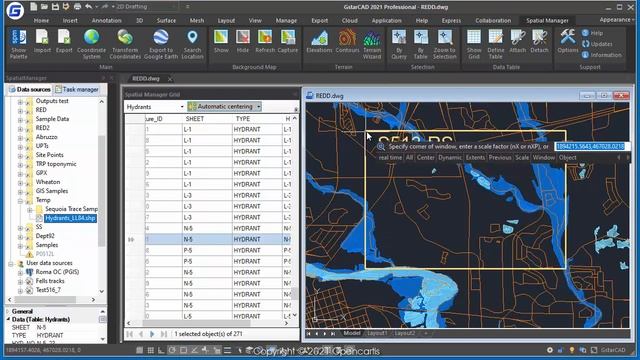Image resolution: width=640 pixels, height=360 pixels.
Task: Open the Hydrants table dropdown
Action: [x=182, y=107]
